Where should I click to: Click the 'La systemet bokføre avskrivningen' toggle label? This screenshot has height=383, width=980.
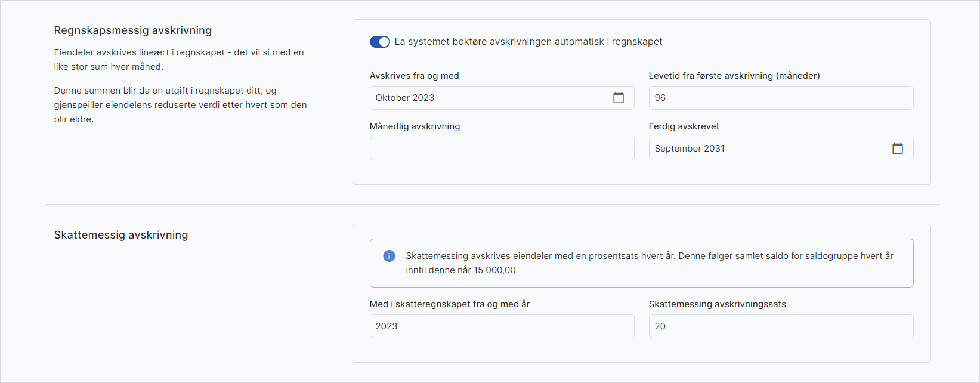[x=528, y=42]
